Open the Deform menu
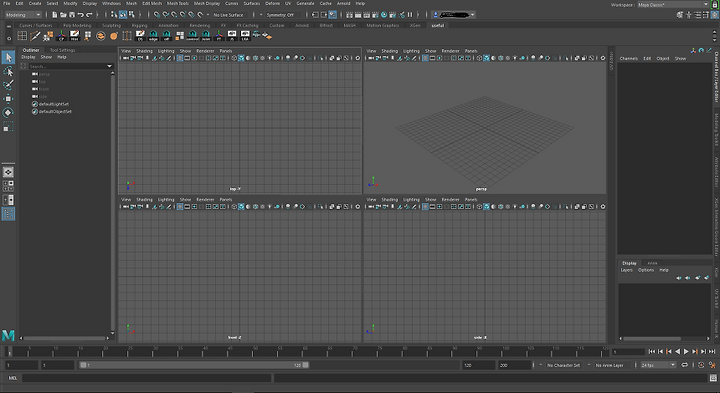The image size is (720, 393). [x=272, y=3]
